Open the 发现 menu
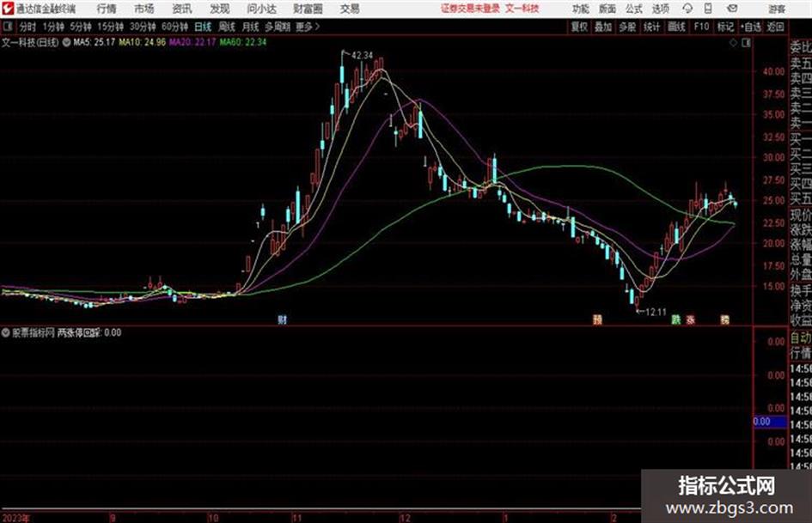The width and height of the screenshot is (812, 523). (220, 9)
